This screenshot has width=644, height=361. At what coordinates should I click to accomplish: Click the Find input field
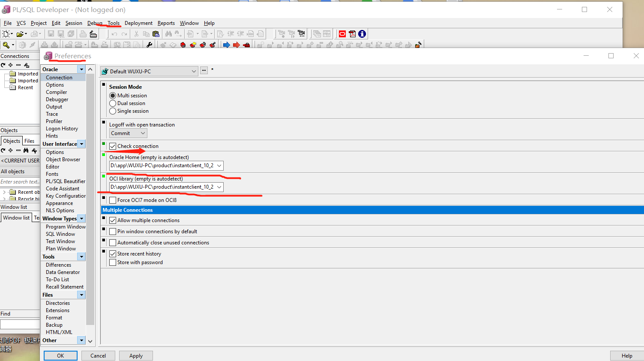point(20,325)
